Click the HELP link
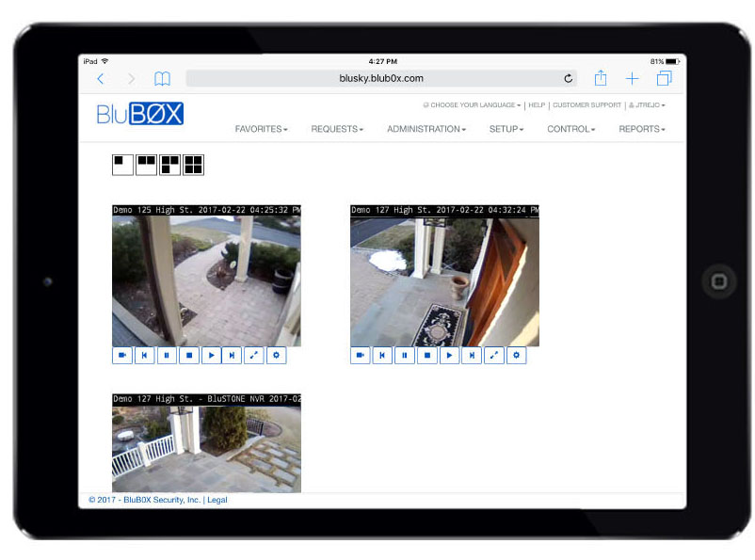The width and height of the screenshot is (755, 560). click(536, 105)
